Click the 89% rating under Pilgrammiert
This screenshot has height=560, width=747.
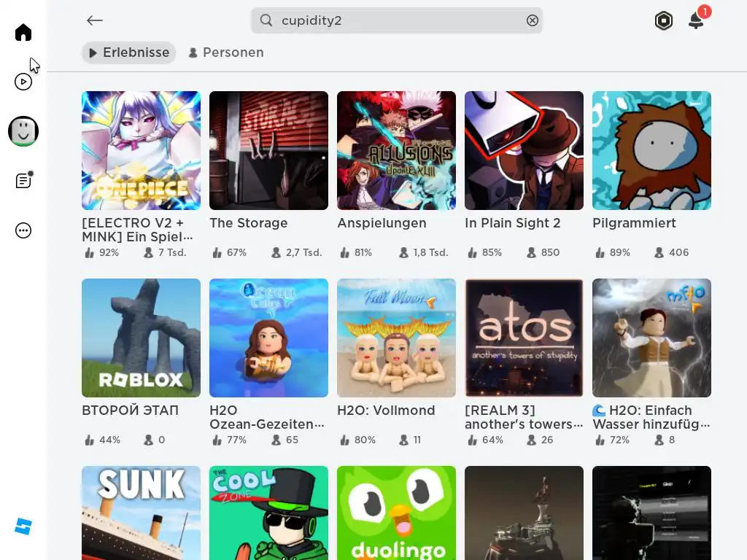613,253
